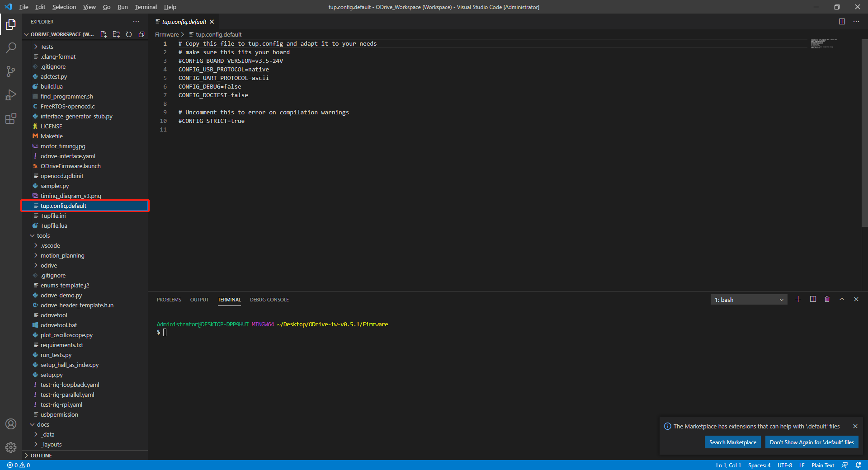868x470 pixels.
Task: Switch to the PROBLEMS tab
Action: click(x=169, y=299)
